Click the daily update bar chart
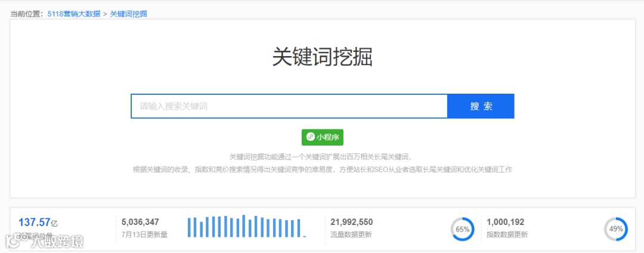The height and width of the screenshot is (253, 644). (246, 226)
